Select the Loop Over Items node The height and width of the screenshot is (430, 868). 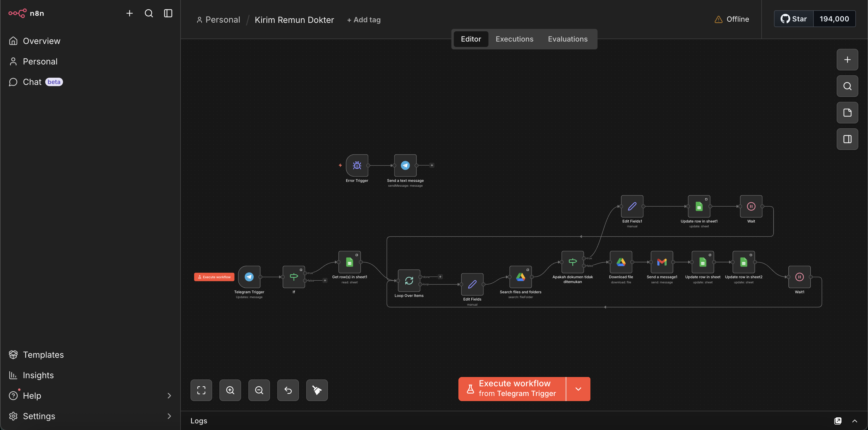click(x=409, y=280)
